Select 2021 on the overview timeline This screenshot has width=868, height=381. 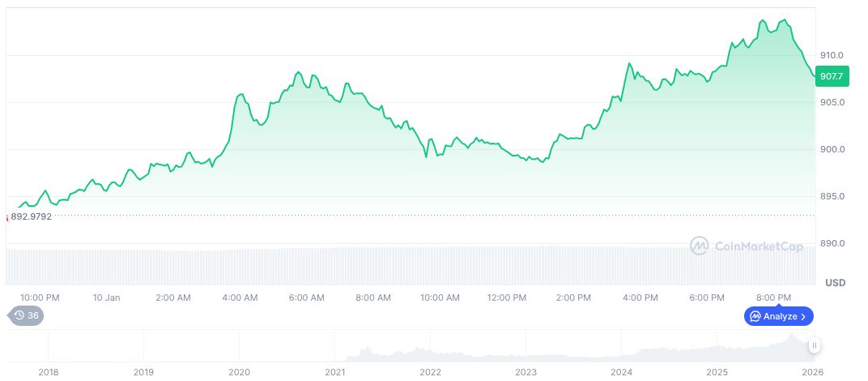click(334, 372)
